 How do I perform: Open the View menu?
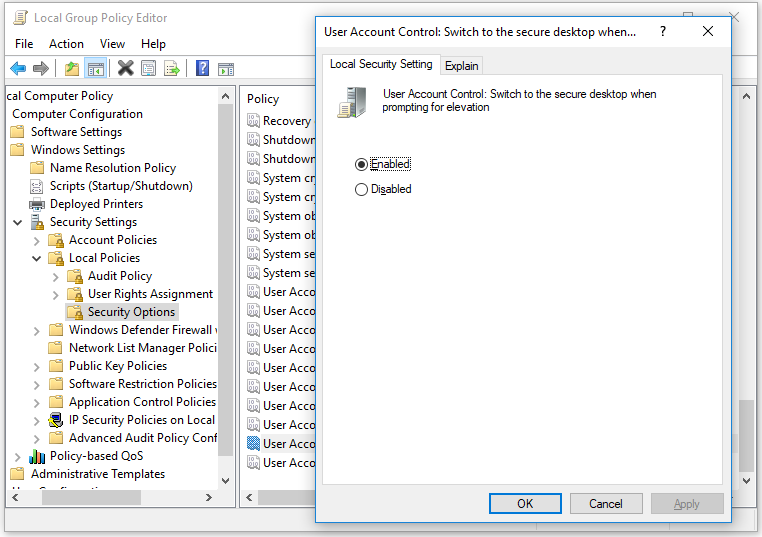tap(112, 44)
